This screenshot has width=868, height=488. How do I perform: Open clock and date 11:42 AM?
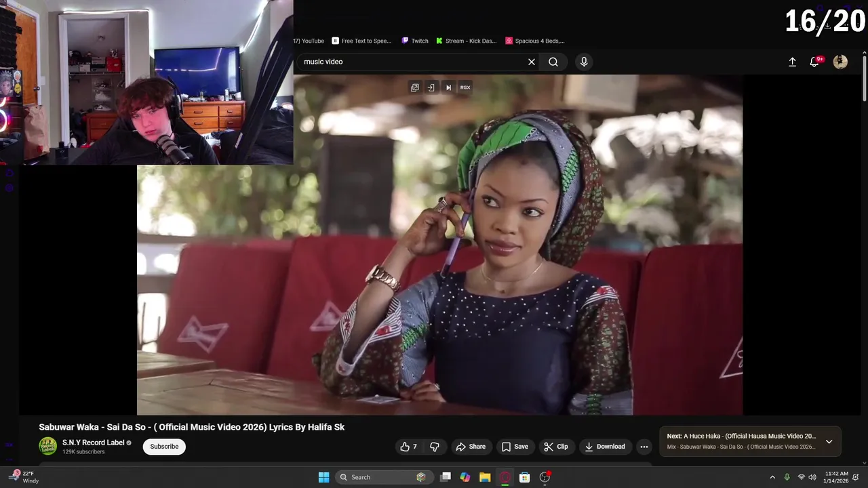[836, 477]
